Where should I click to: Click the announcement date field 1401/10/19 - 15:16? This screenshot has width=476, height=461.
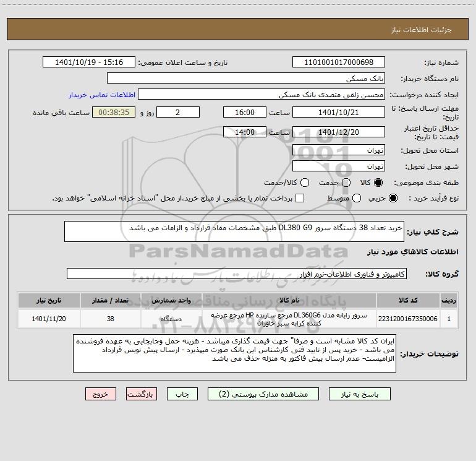pos(89,62)
